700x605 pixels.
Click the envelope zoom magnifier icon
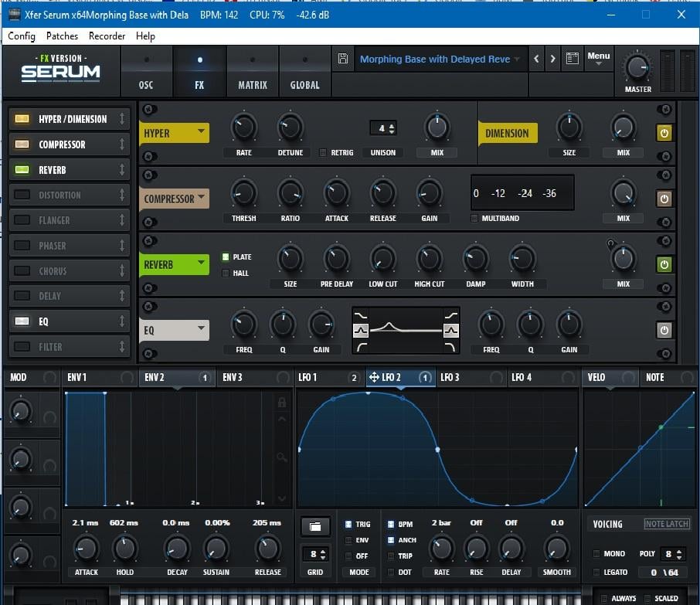tap(282, 457)
